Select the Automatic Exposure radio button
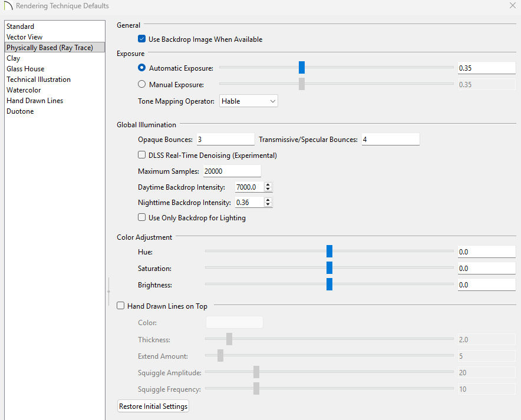The width and height of the screenshot is (521, 420). click(141, 68)
